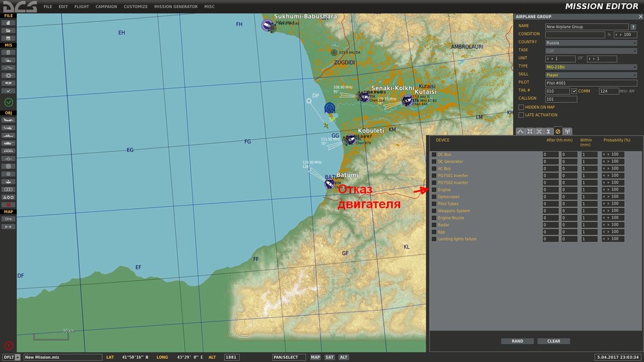The image size is (644, 362).
Task: Click the red power icon bottom-left
Action: [8, 346]
